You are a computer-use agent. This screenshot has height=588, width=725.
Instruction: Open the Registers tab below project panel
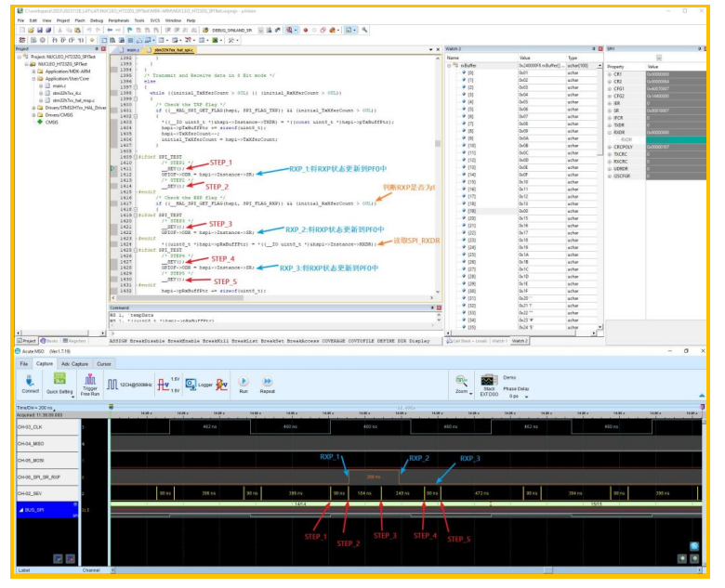pos(74,341)
